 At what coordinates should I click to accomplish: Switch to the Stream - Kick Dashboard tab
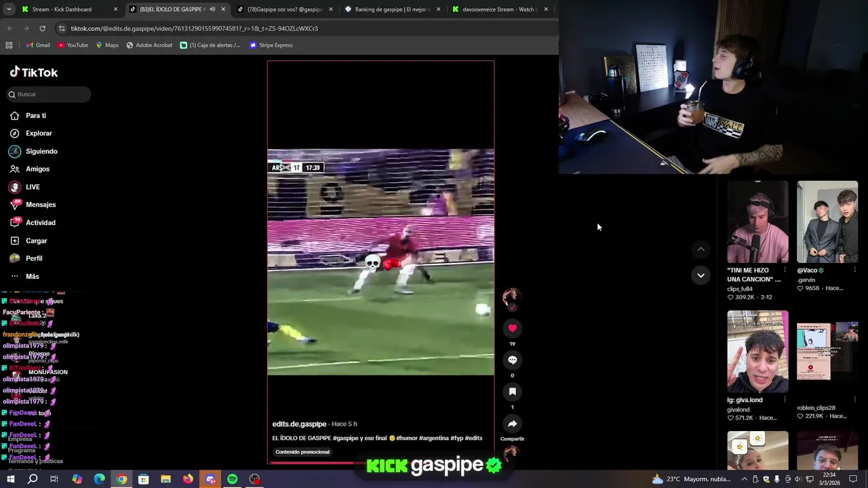click(x=69, y=9)
